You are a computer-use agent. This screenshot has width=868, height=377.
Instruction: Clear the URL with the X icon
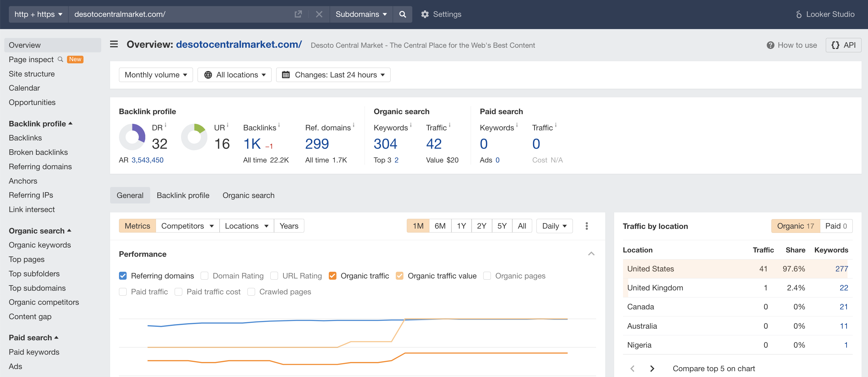click(319, 14)
